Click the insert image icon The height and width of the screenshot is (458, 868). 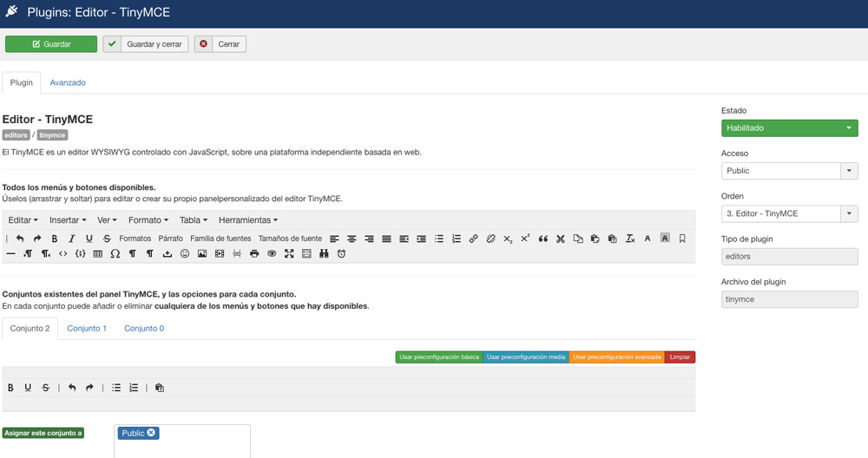202,253
